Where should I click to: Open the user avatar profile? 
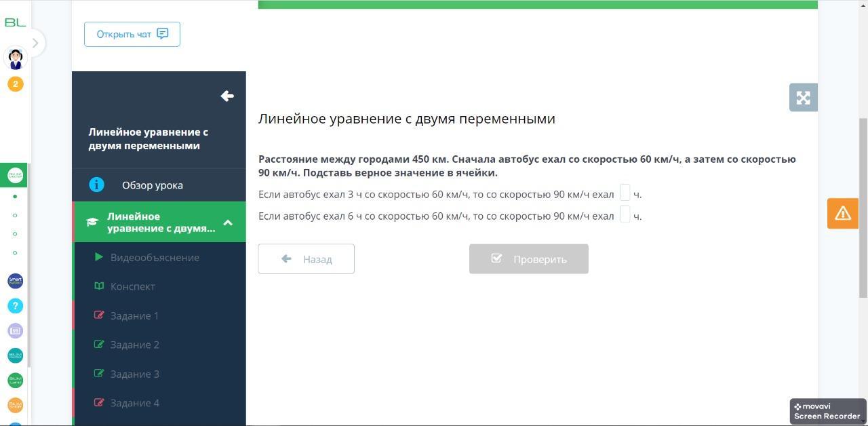click(15, 58)
